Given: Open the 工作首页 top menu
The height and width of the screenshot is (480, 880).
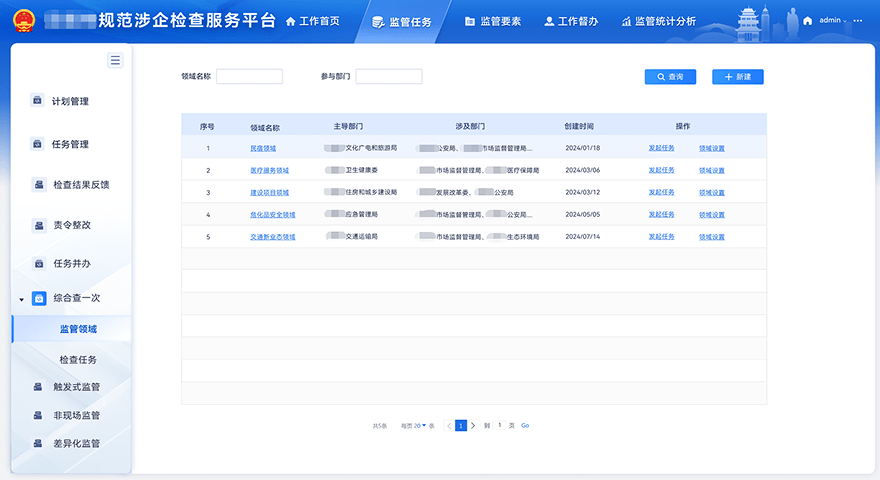Looking at the screenshot, I should [x=313, y=21].
